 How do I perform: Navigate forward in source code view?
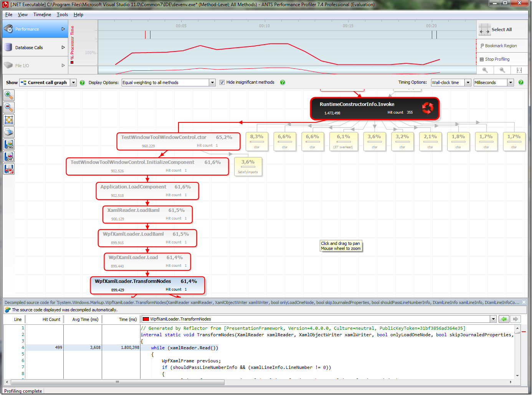point(515,319)
